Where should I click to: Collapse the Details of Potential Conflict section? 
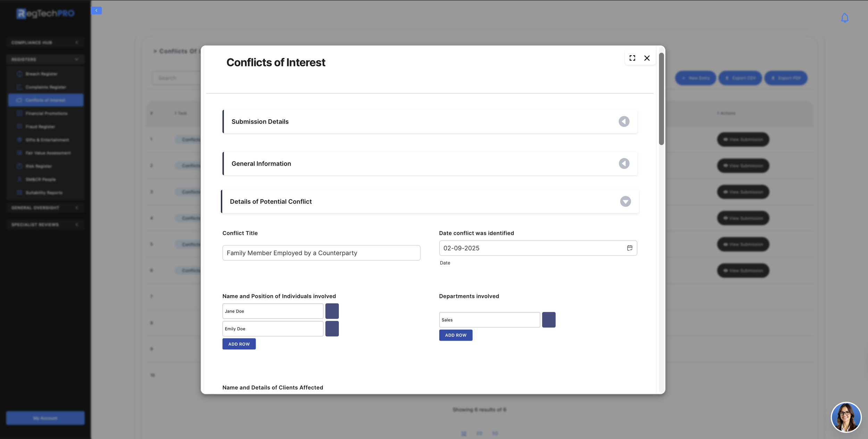click(x=625, y=201)
